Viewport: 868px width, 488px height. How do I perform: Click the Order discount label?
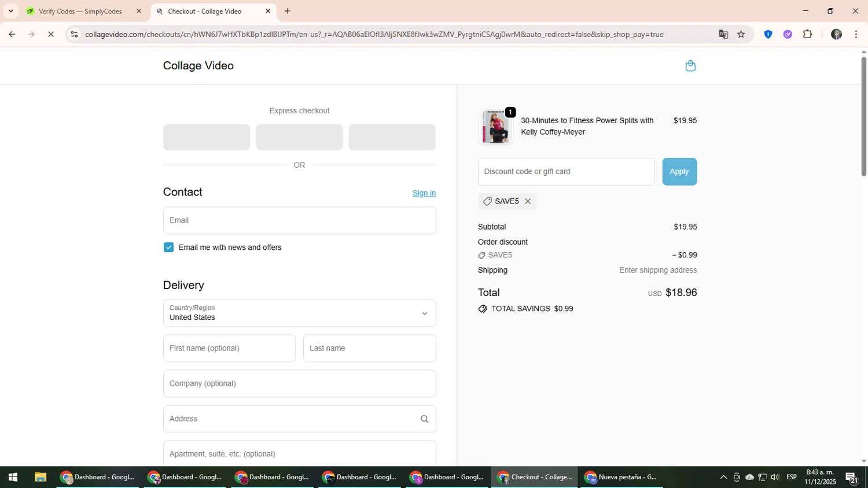point(503,242)
